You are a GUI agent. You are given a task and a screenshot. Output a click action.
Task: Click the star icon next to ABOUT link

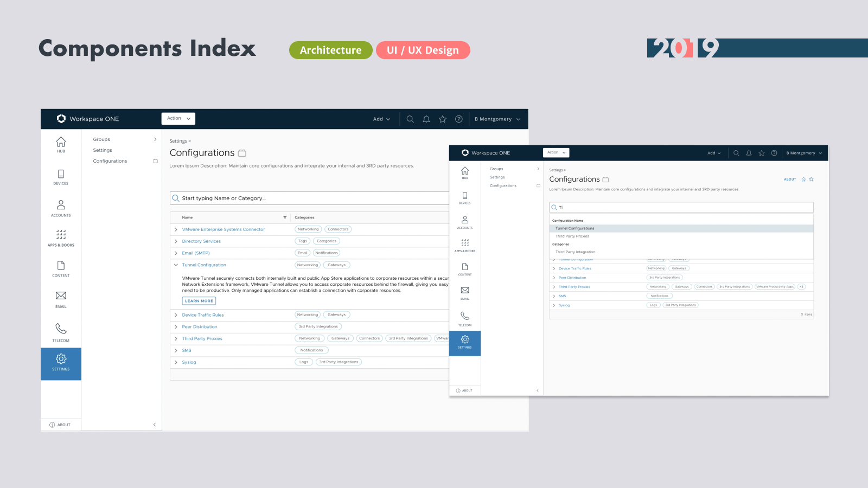812,179
